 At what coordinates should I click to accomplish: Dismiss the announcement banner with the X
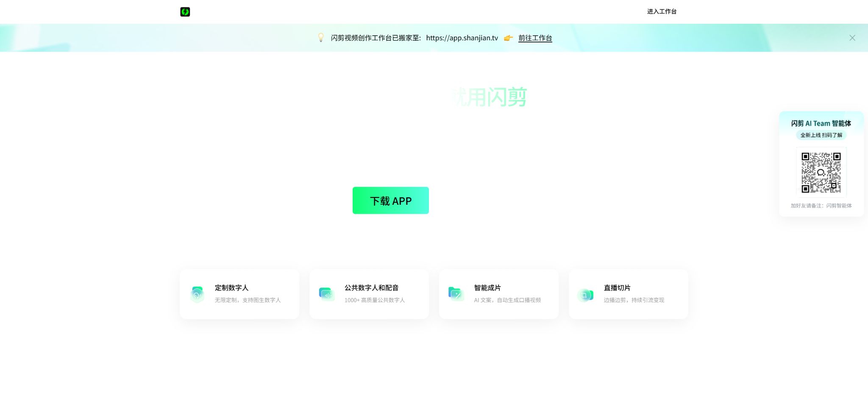(x=852, y=38)
